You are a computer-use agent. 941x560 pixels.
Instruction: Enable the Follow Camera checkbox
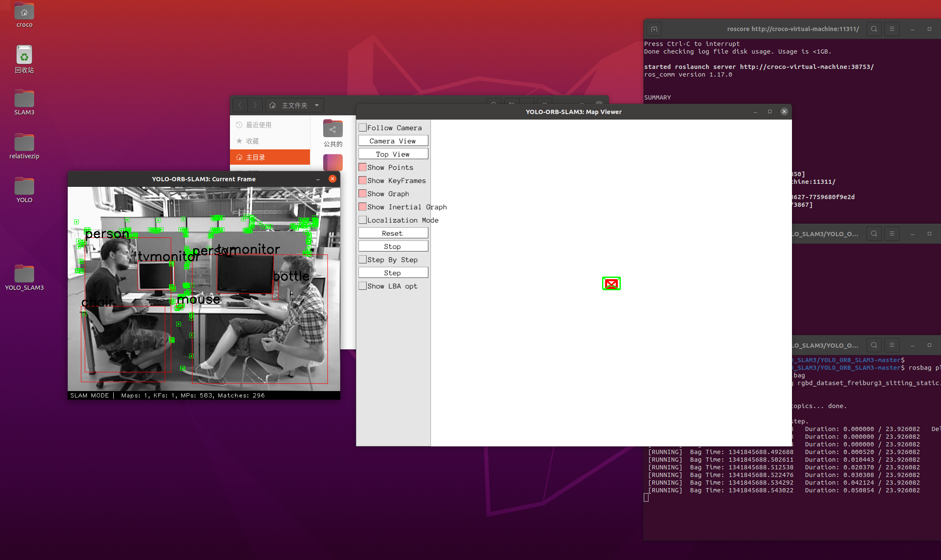(x=363, y=128)
